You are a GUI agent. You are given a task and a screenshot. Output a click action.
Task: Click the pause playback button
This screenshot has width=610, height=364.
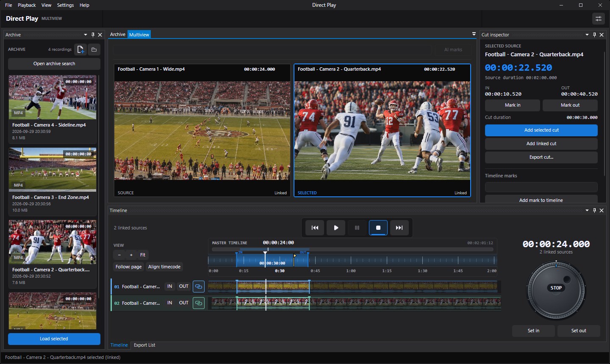click(357, 228)
